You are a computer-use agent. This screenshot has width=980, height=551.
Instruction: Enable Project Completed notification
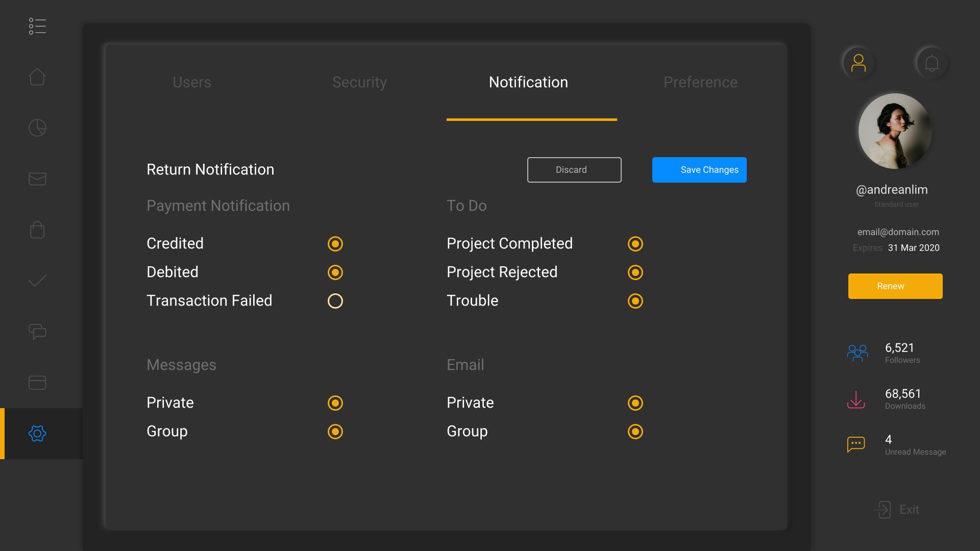pos(635,243)
